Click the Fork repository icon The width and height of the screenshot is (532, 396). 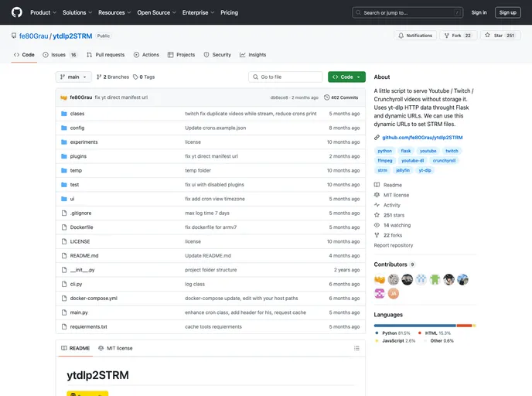[446, 36]
